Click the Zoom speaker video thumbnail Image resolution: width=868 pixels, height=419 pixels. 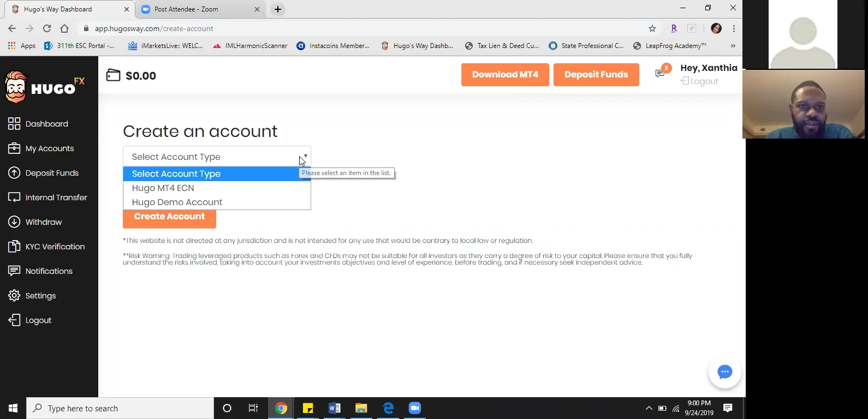click(804, 104)
